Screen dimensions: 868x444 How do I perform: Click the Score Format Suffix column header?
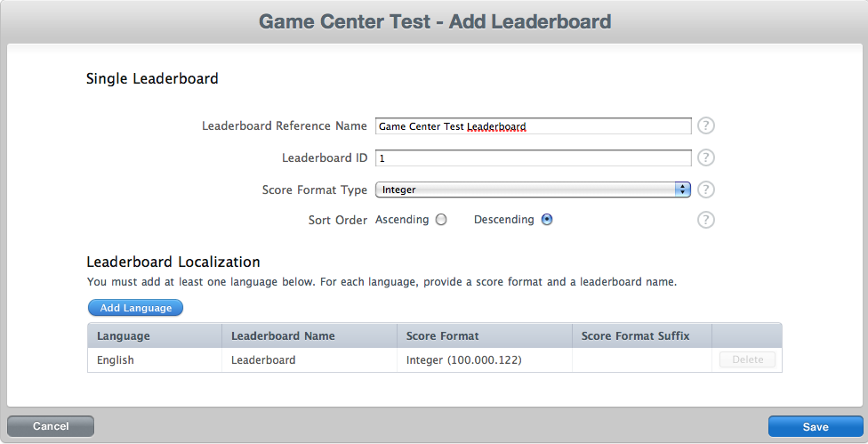[x=641, y=336]
